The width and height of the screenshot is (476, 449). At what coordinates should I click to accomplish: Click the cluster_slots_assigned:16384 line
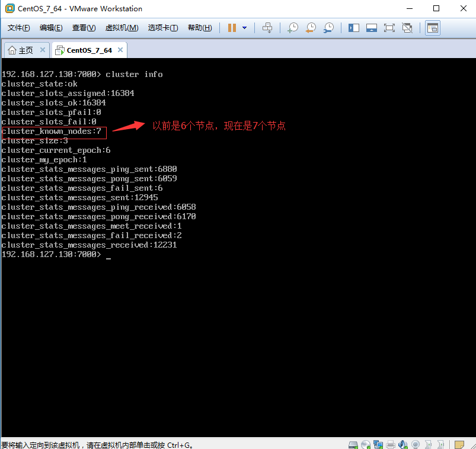(68, 94)
